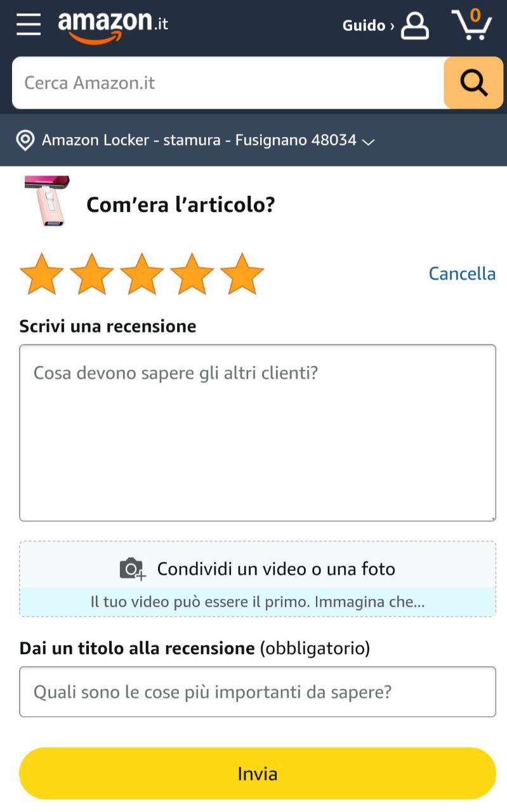Open the shopping cart icon
Viewport: 507px width, 812px height.
point(471,24)
